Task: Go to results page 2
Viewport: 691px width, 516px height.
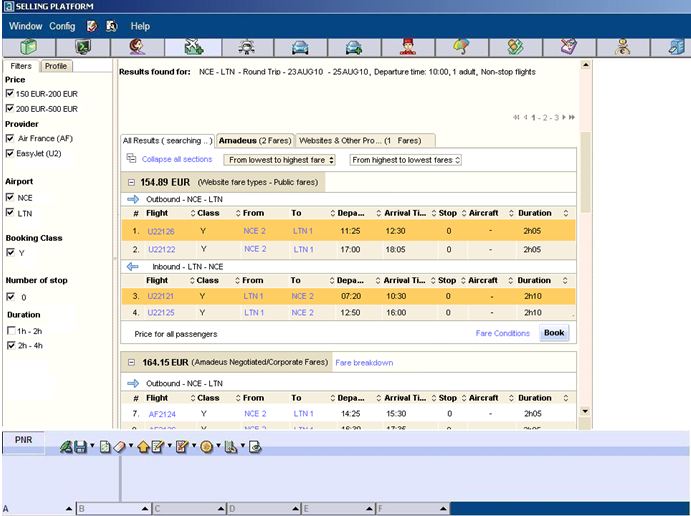Action: [x=545, y=118]
